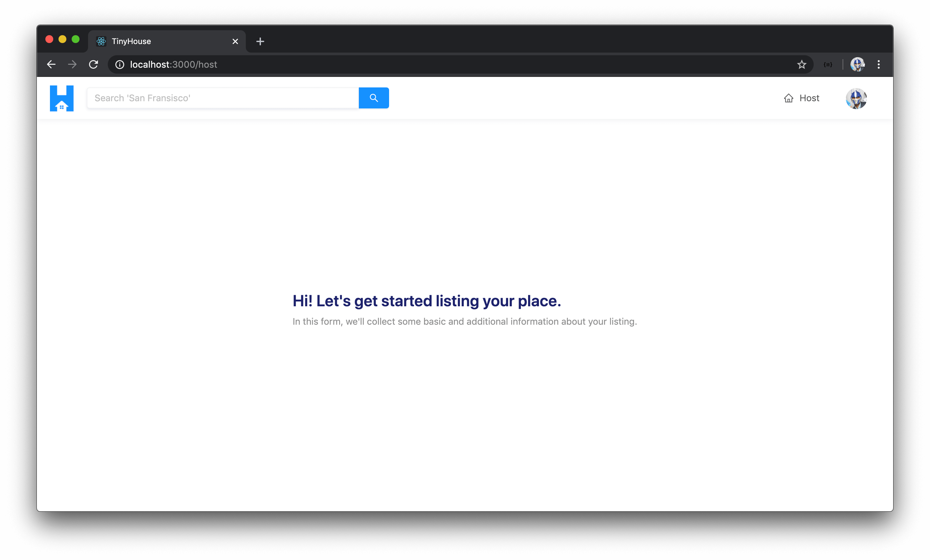
Task: Open a new tab with plus button
Action: pyautogui.click(x=260, y=41)
